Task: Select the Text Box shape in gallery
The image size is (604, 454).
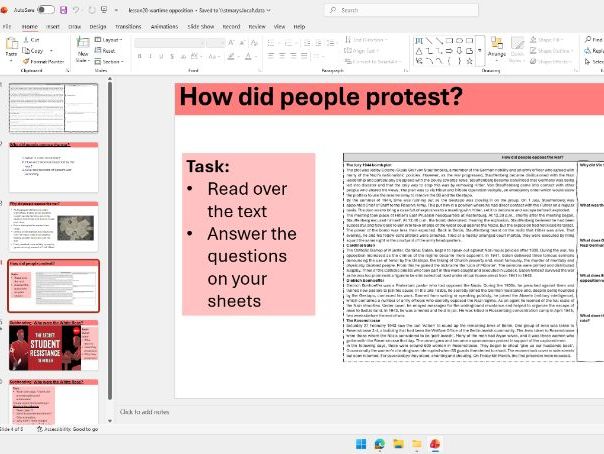Action: tap(419, 40)
